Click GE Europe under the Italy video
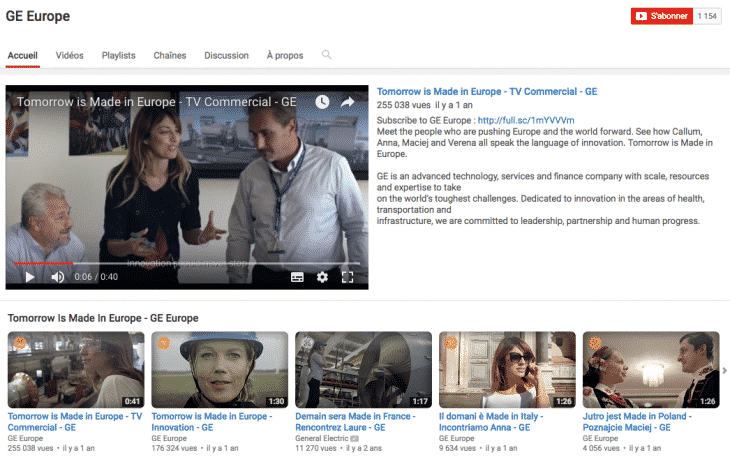Image resolution: width=730 pixels, height=462 pixels. pos(457,438)
